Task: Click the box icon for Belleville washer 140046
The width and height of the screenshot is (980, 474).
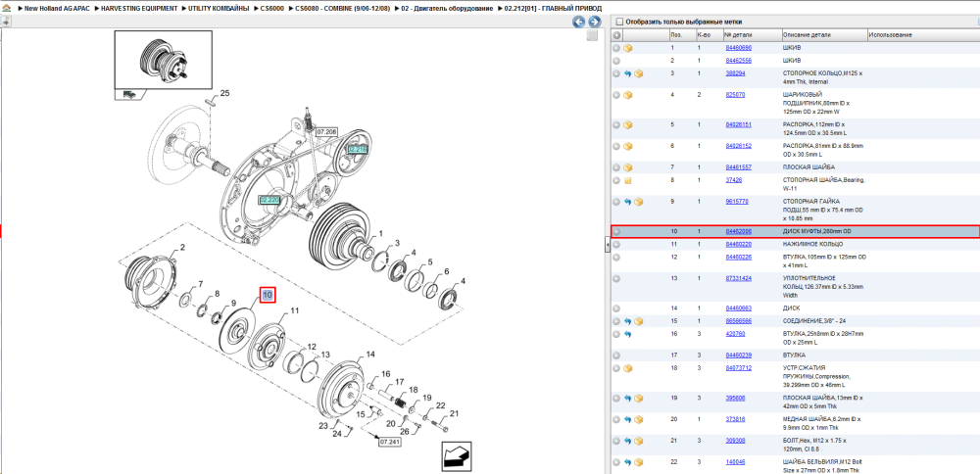Action: tap(639, 462)
